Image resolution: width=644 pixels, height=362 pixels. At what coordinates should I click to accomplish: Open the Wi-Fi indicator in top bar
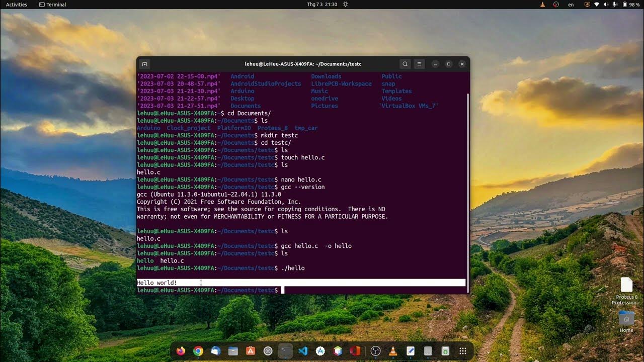pyautogui.click(x=597, y=5)
